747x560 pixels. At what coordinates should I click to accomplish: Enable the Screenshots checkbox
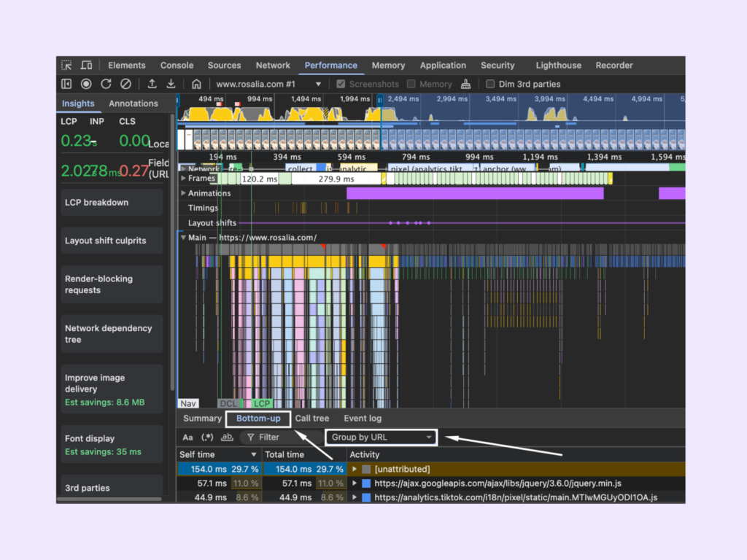click(x=341, y=84)
